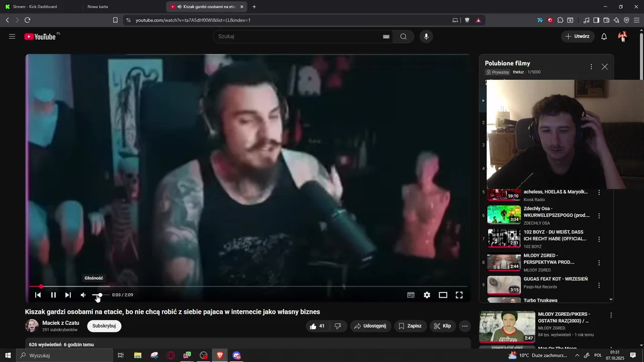Open the 7TV extension icon

tap(540, 20)
